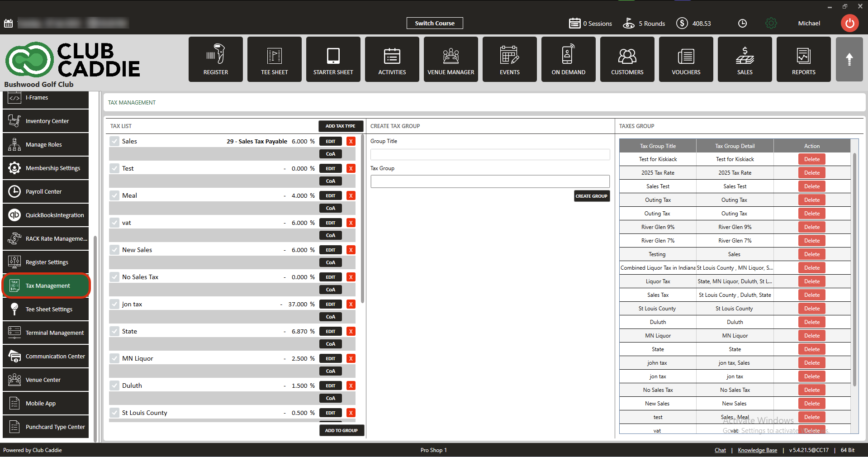Toggle the Test tax checkbox
868x457 pixels.
click(x=114, y=168)
